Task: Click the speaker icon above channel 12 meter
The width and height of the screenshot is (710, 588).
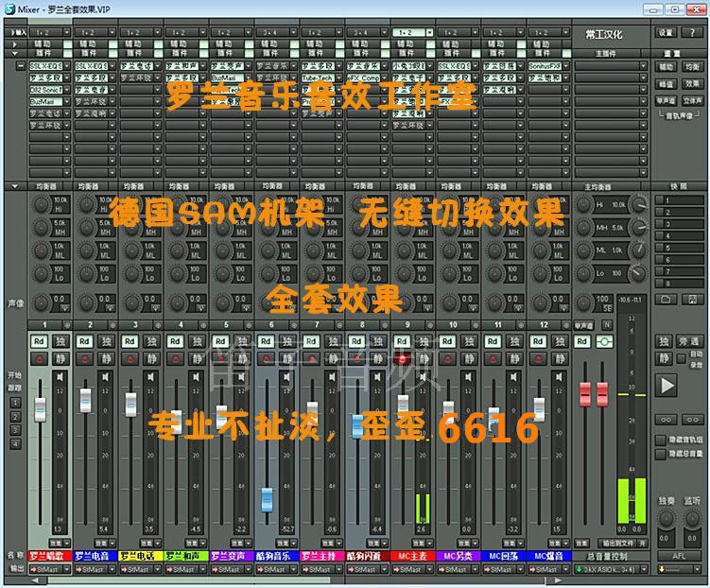Action: 559,376
